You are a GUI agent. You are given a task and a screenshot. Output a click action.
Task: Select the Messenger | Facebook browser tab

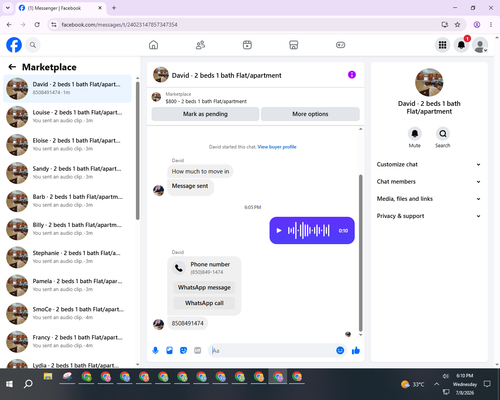click(x=60, y=8)
